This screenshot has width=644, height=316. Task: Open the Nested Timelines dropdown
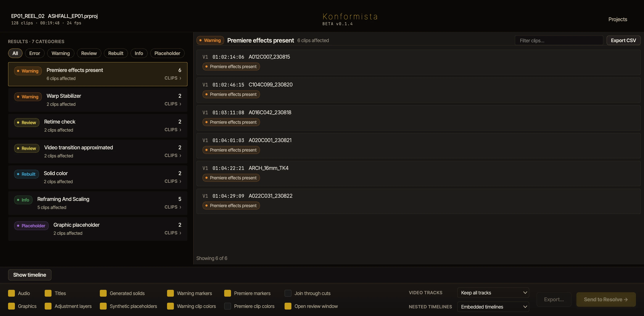(493, 307)
